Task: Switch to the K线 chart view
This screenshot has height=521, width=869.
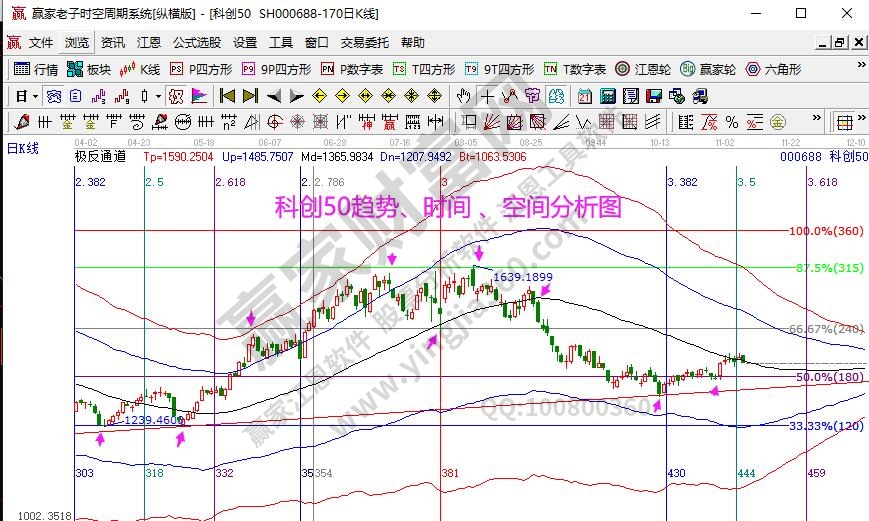Action: point(140,69)
